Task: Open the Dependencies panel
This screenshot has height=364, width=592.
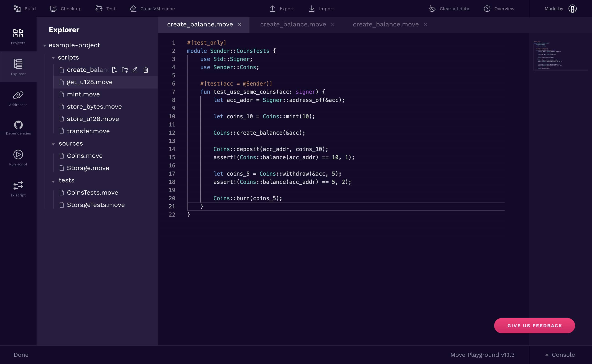Action: [18, 126]
